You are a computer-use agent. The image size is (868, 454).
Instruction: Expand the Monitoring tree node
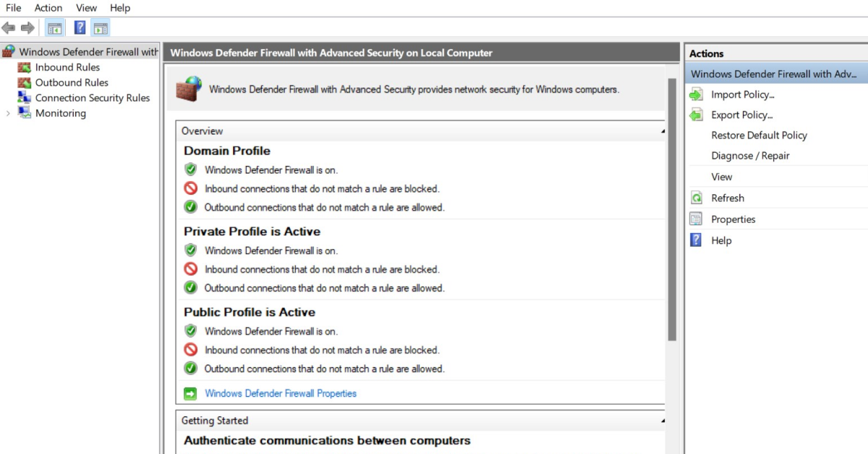(x=7, y=113)
